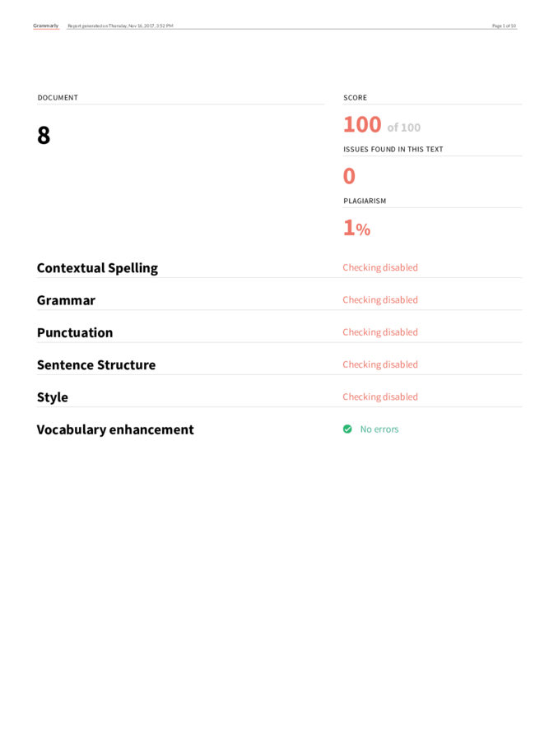This screenshot has width=535, height=756.
Task: Click the green No errors checkmark icon
Action: pos(347,429)
